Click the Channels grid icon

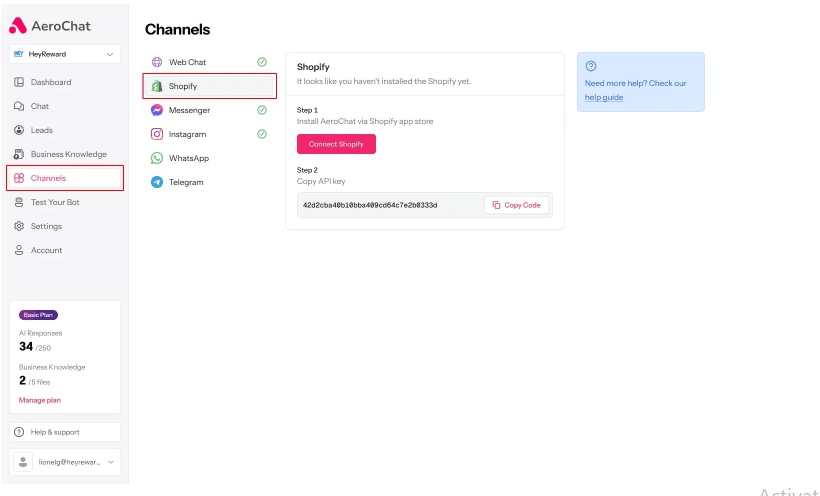pos(19,178)
